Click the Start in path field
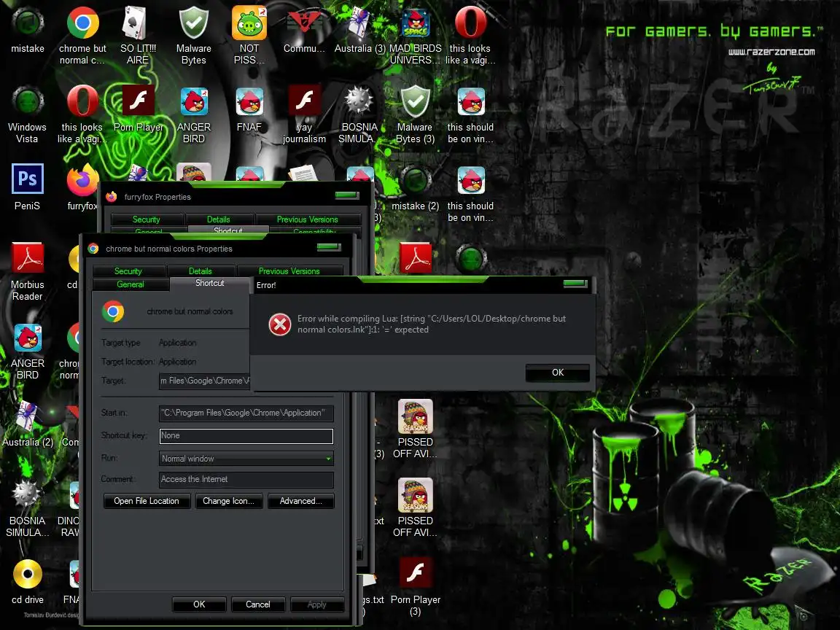 (246, 413)
